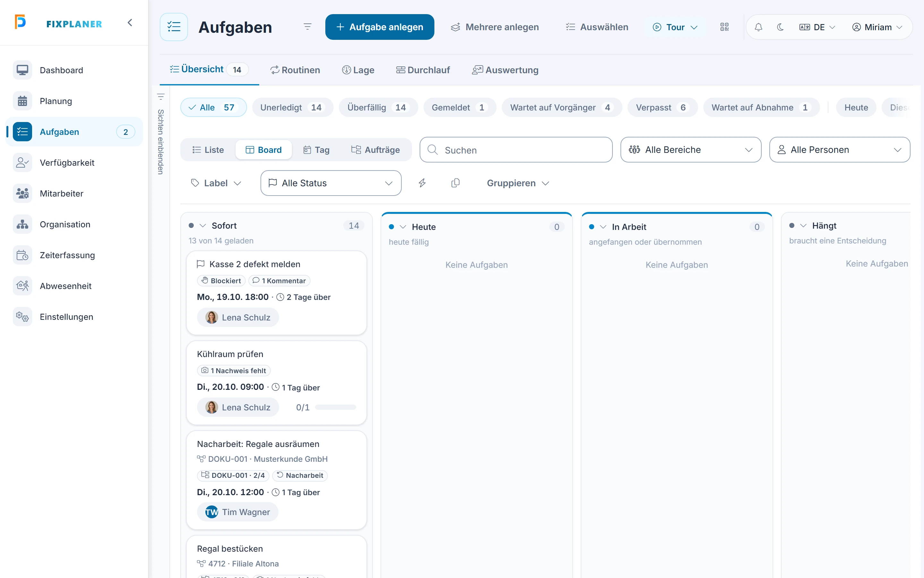Click the 0/1 progress bar on Kühlraum prüfen
Viewport: 924px width, 578px height.
(335, 407)
